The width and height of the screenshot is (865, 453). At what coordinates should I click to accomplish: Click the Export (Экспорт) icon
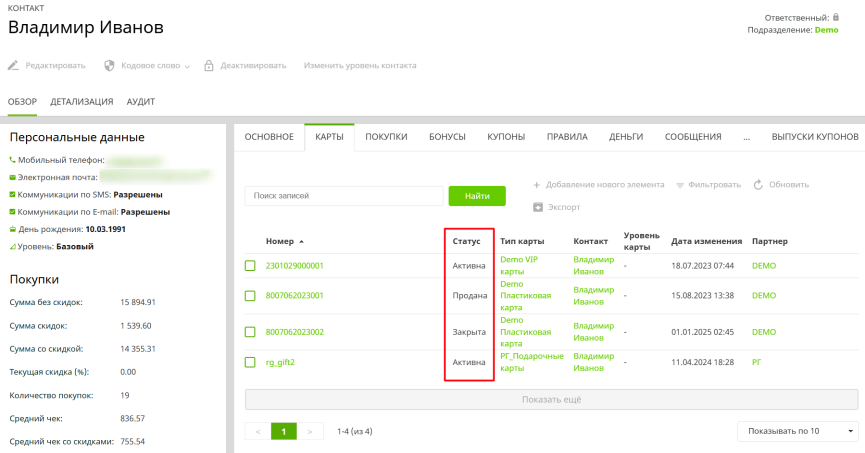tap(538, 207)
